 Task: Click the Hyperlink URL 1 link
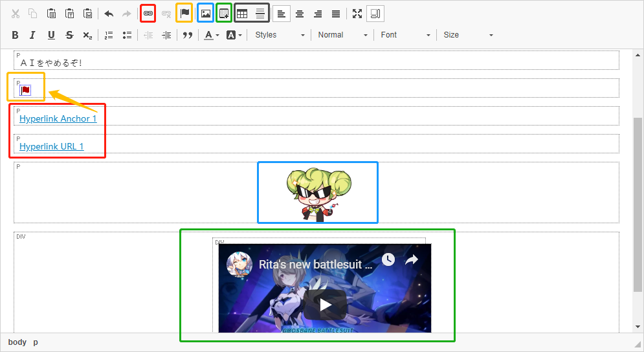(x=51, y=147)
